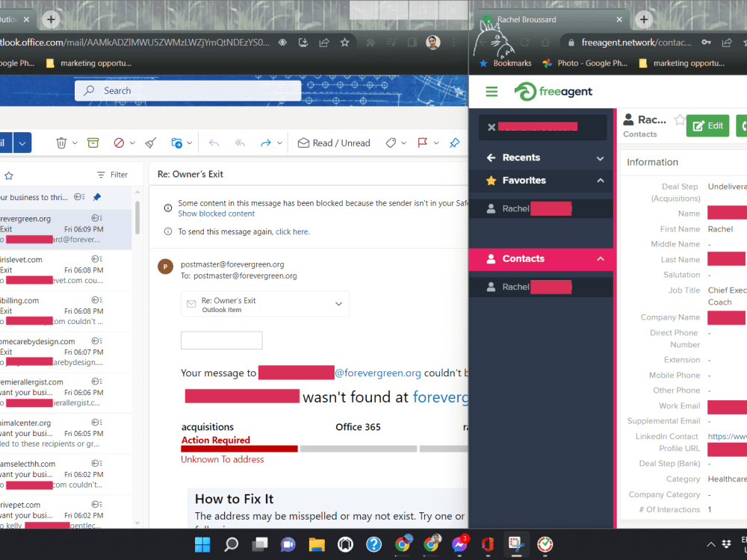Click the Action Required red progress bar

(239, 449)
